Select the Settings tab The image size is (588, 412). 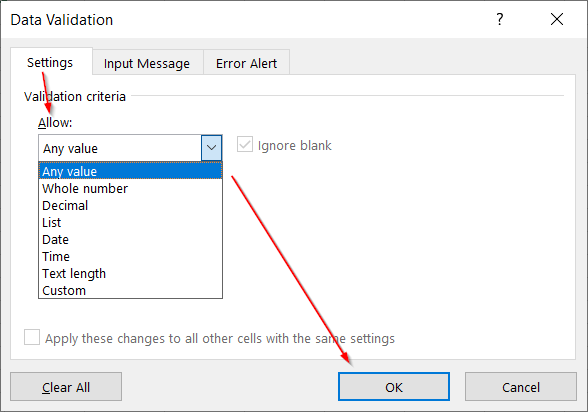(50, 62)
